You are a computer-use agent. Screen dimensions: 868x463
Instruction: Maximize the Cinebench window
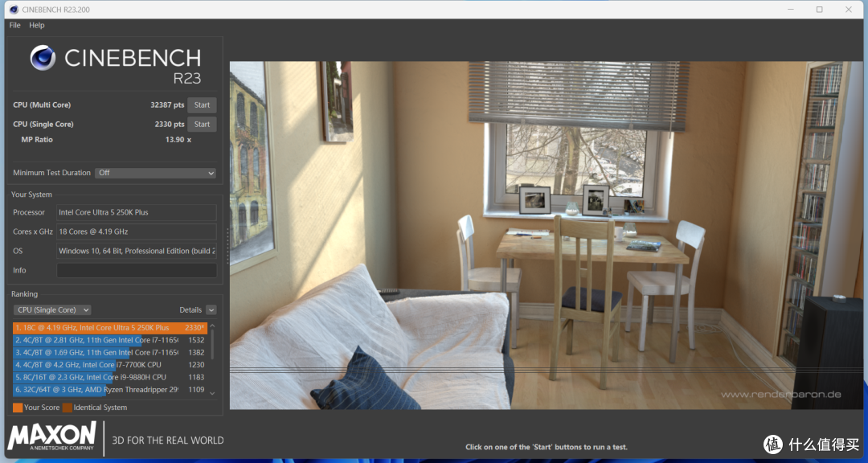click(819, 10)
